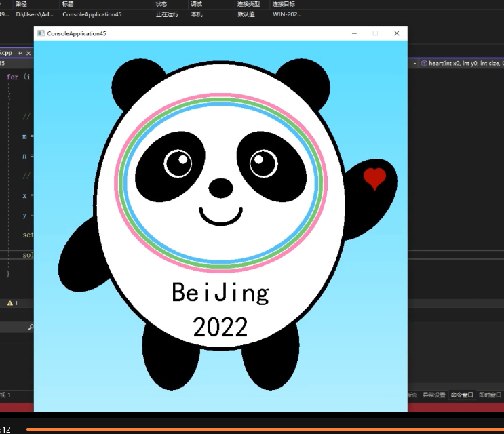Click the heart function cube icon

tap(424, 63)
